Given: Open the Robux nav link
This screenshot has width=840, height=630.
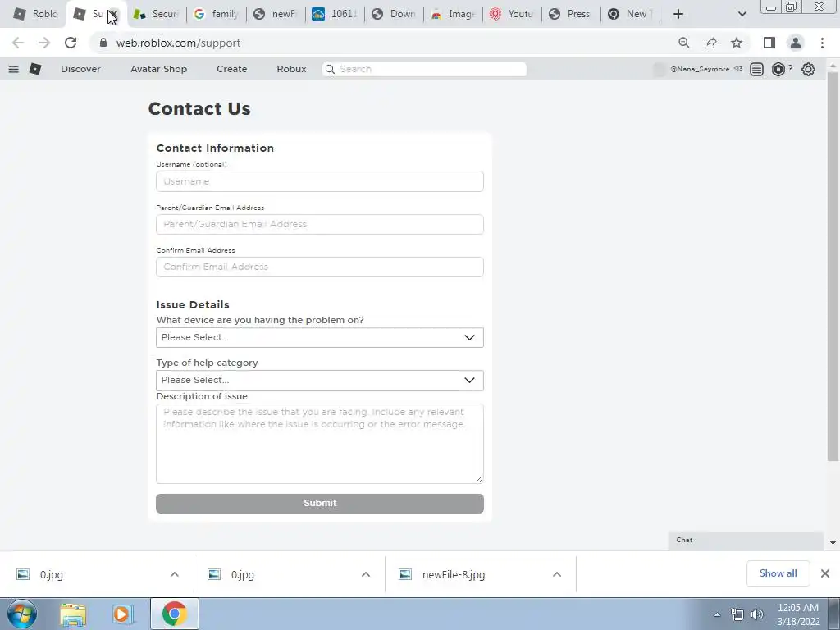Looking at the screenshot, I should [x=291, y=69].
